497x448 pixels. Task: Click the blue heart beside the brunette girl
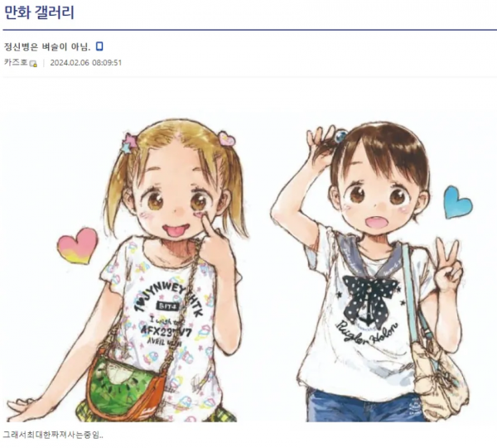458,203
